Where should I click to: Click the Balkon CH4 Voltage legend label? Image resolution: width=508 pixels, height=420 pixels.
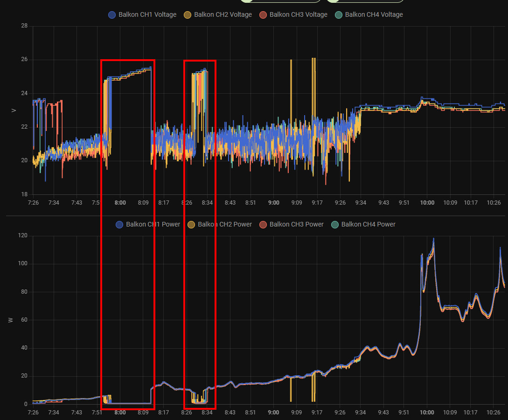click(374, 14)
